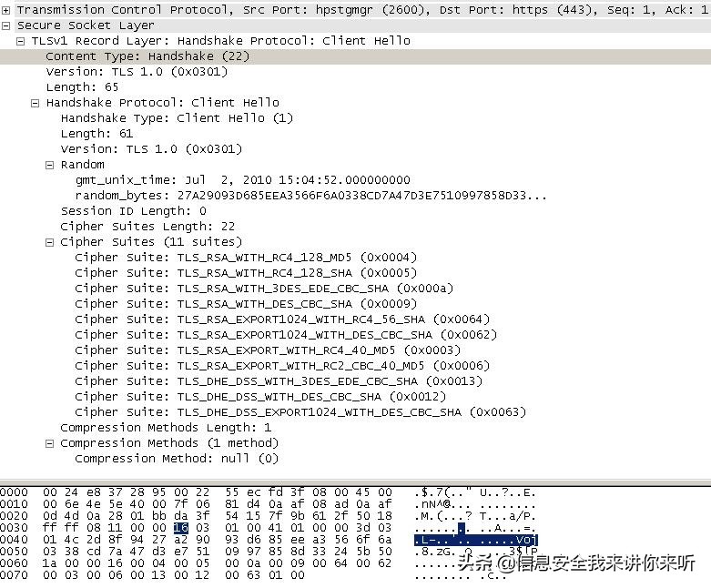Click hex byte '5b' on the 0050 row
The width and height of the screenshot is (711, 588).
[x=362, y=552]
